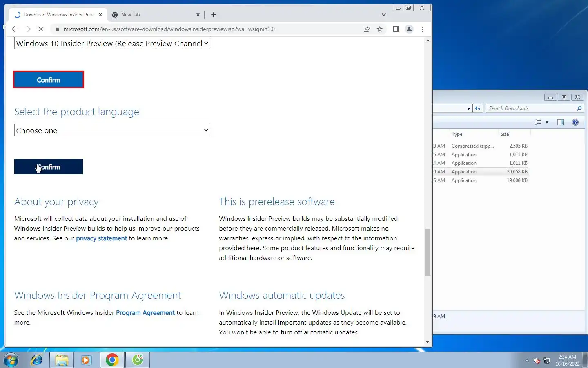Click the muted volume tray icon
Image resolution: width=588 pixels, height=368 pixels.
537,361
